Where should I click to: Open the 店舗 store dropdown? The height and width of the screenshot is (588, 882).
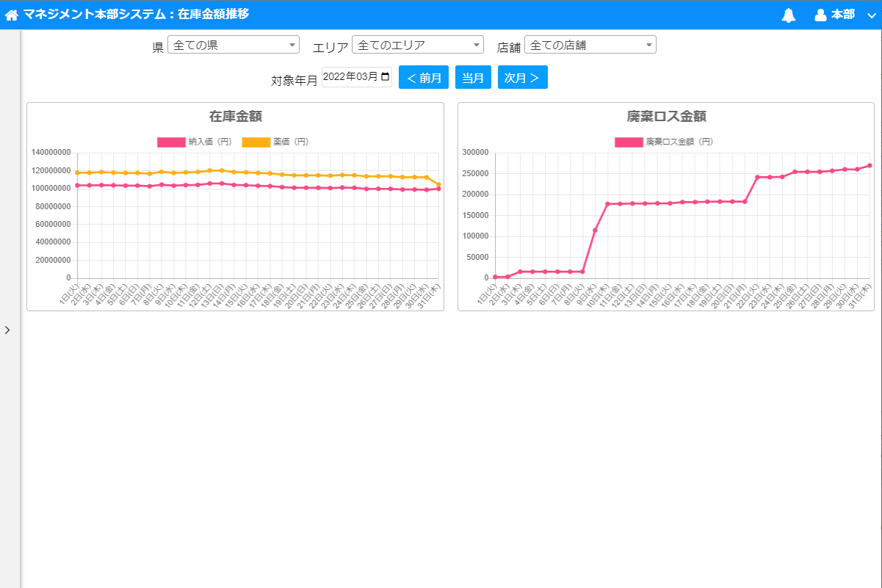click(x=590, y=45)
